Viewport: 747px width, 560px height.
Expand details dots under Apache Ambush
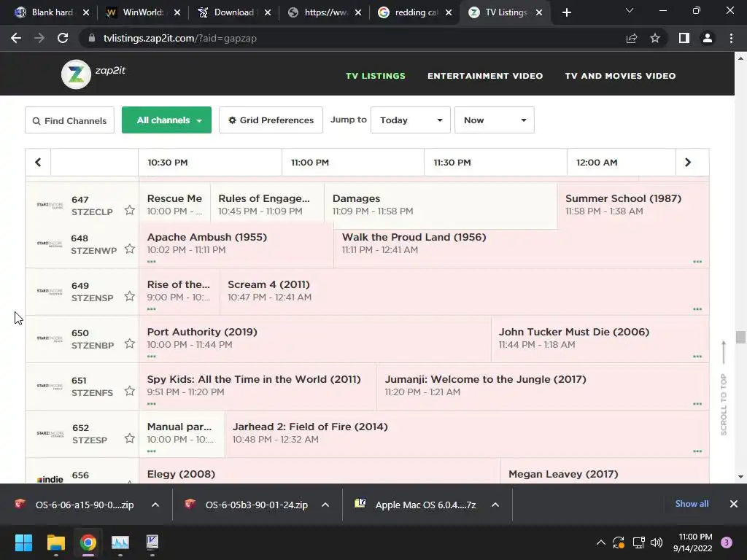point(152,262)
